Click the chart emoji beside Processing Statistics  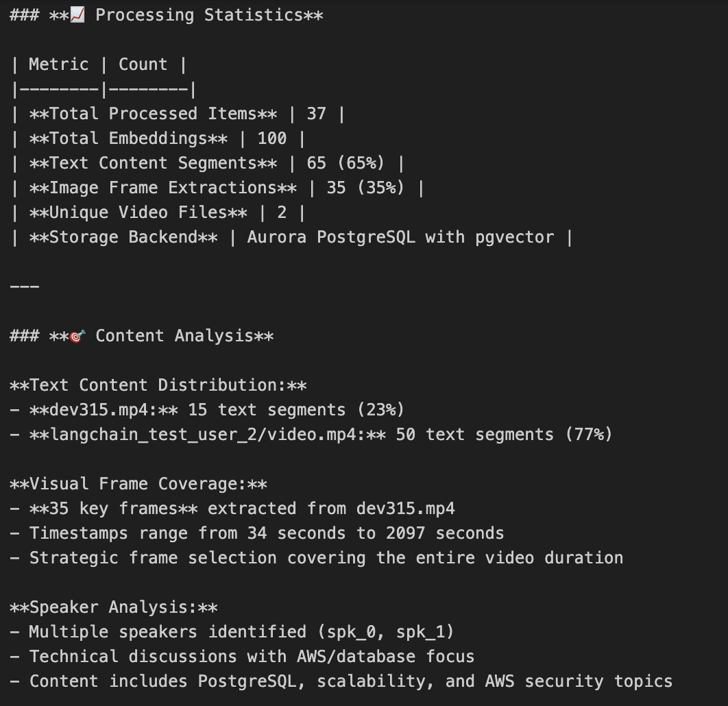pyautogui.click(x=77, y=15)
